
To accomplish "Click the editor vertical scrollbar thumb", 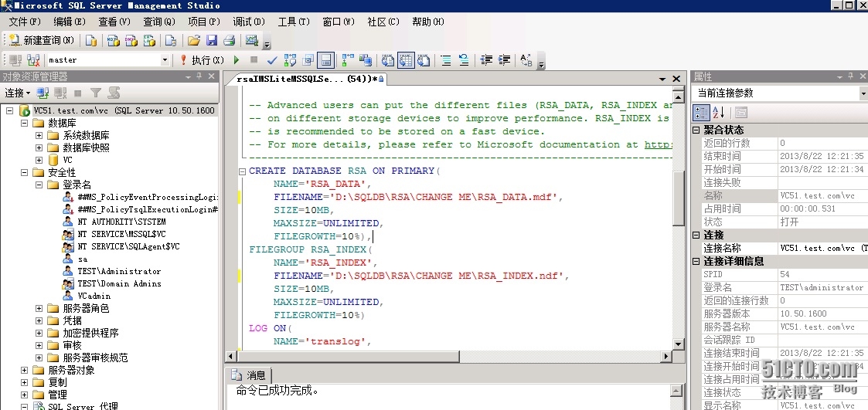I will pyautogui.click(x=678, y=198).
